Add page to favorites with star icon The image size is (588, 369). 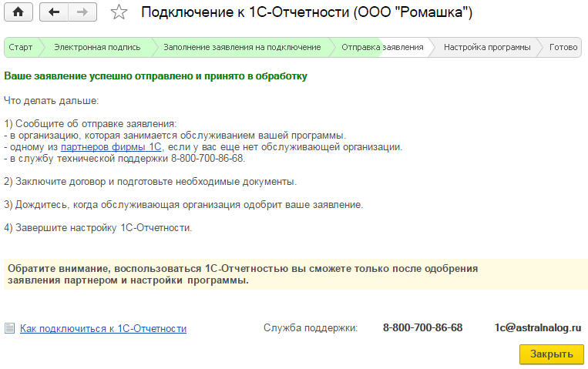click(x=119, y=12)
